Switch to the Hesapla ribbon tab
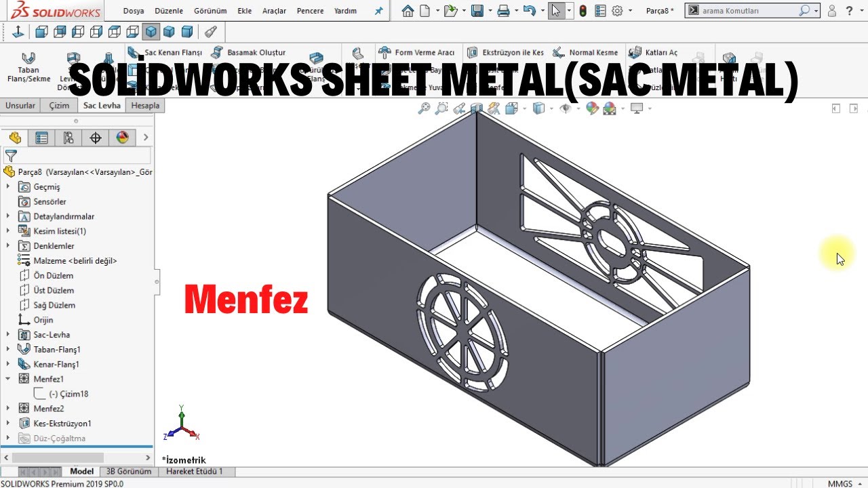Screen dimensions: 868x488 tap(145, 106)
